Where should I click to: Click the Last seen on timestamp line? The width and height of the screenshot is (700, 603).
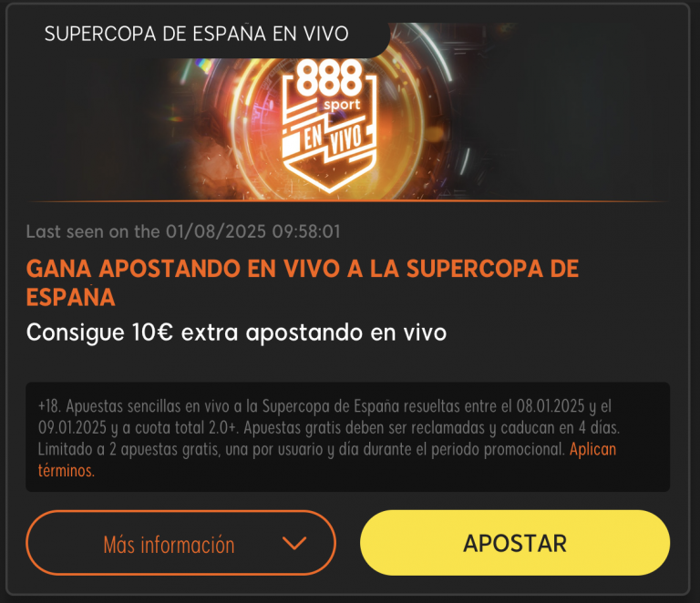pyautogui.click(x=183, y=232)
